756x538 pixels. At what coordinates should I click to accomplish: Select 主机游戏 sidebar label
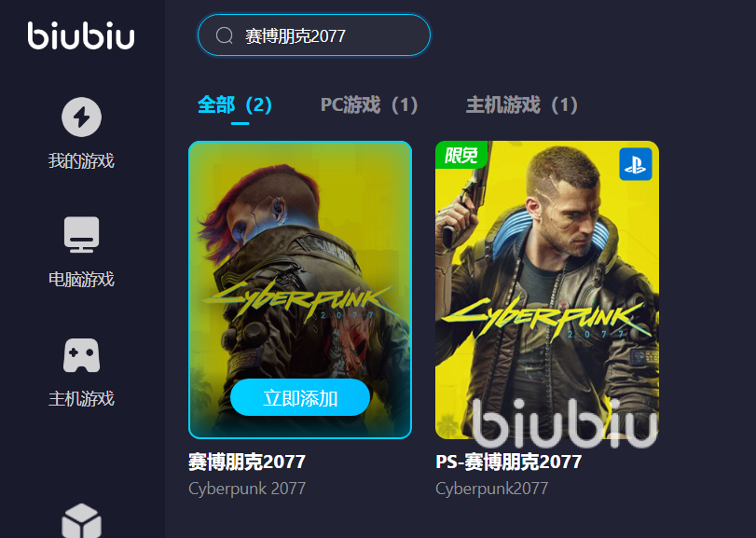coord(81,399)
